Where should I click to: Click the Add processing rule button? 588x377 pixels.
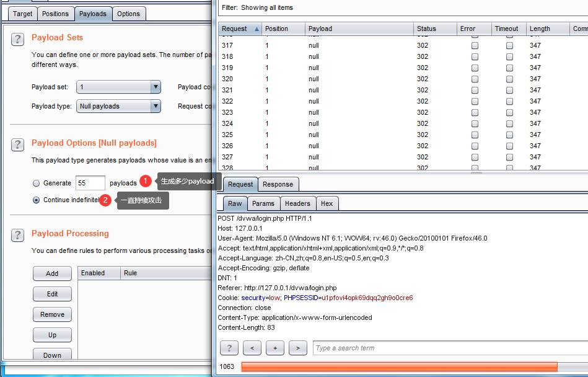point(52,273)
